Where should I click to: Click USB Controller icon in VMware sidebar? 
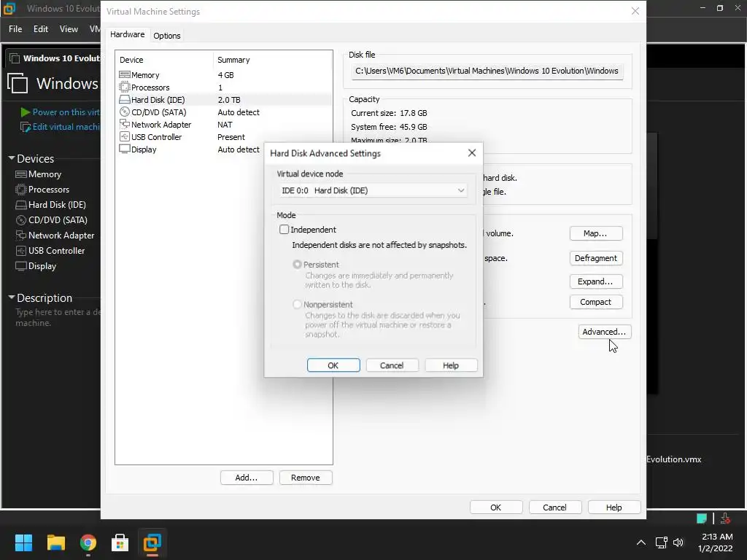[x=21, y=251]
